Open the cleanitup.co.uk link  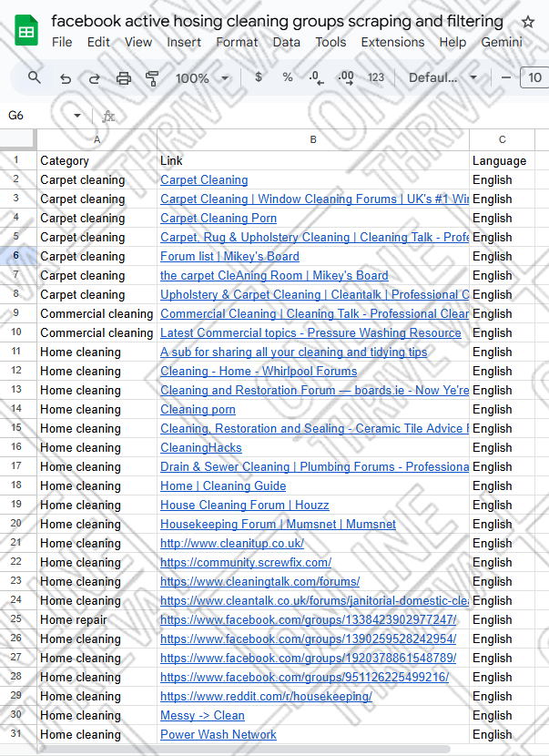[232, 543]
